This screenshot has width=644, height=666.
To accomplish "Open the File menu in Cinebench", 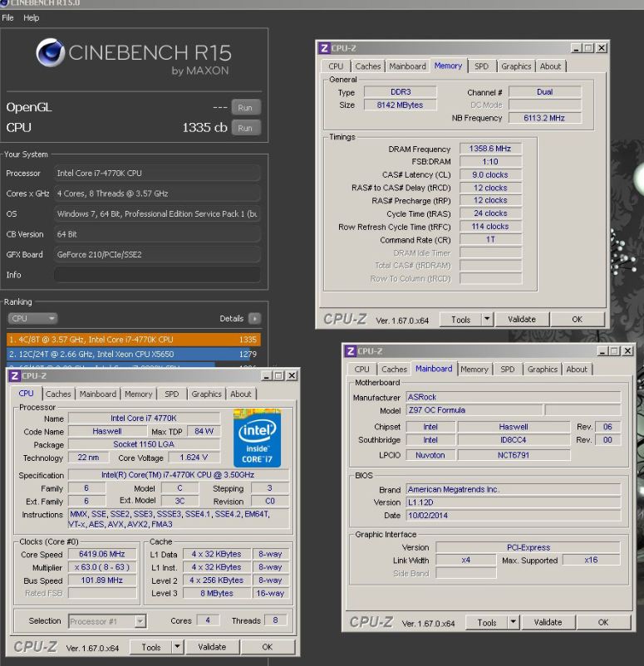I will click(x=7, y=17).
